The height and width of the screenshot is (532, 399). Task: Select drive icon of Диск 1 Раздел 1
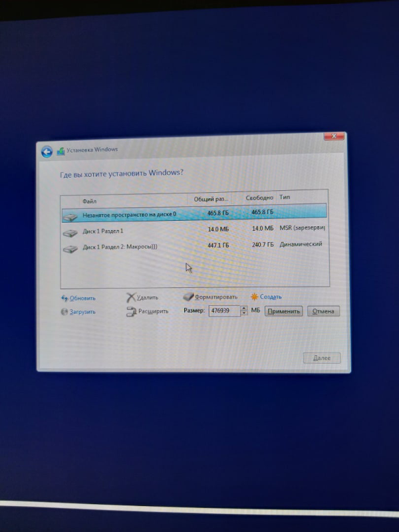click(x=70, y=233)
